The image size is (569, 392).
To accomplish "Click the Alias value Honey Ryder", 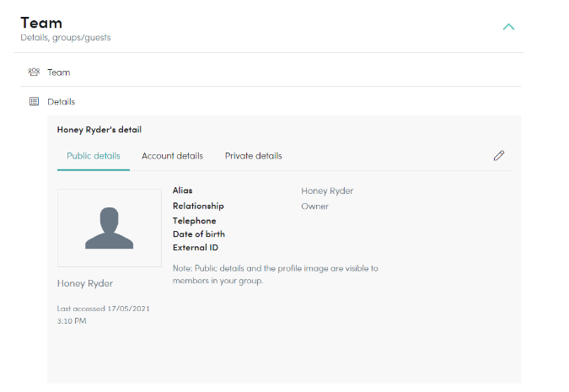I will tap(327, 191).
